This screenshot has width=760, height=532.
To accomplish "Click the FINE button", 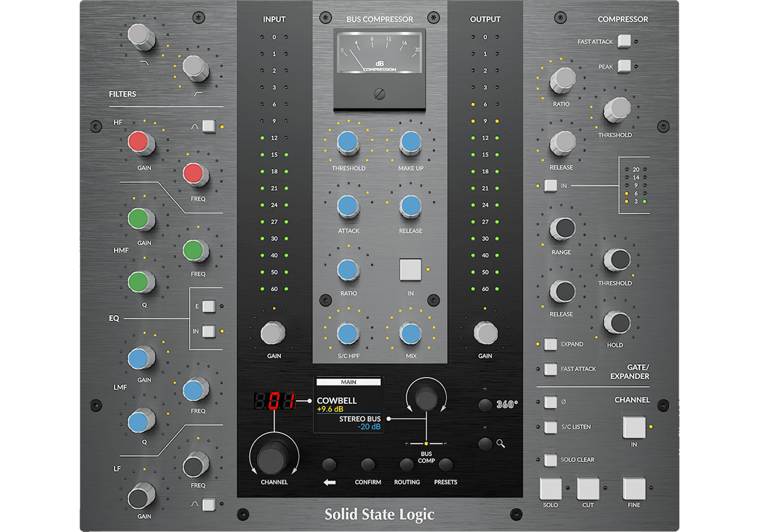I will point(634,488).
